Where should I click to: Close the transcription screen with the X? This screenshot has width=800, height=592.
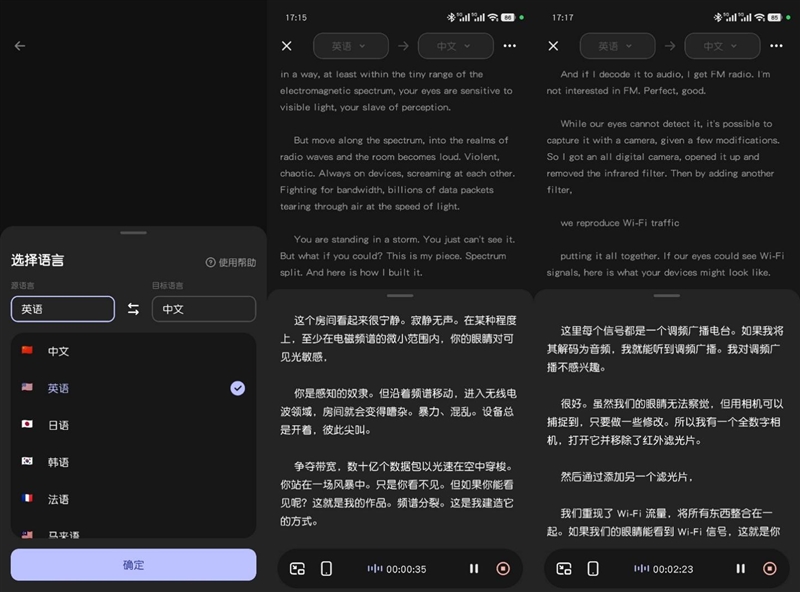pyautogui.click(x=286, y=46)
